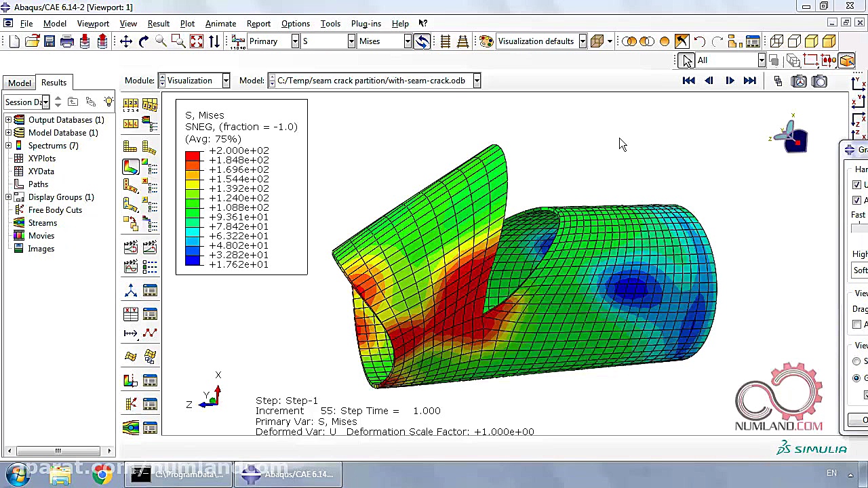Open the Mises invariant dropdown
This screenshot has width=868, height=488.
pyautogui.click(x=407, y=41)
